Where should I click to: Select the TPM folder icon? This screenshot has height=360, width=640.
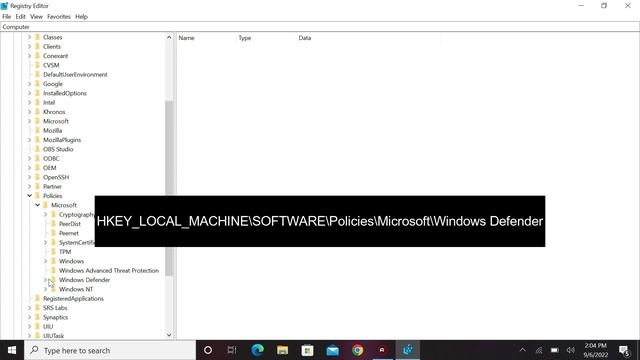point(53,252)
